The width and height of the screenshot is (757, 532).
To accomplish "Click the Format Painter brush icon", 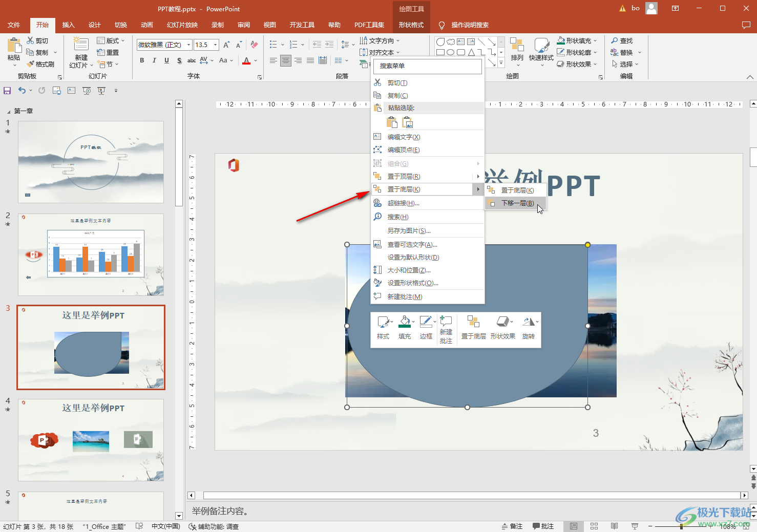I will coord(31,64).
